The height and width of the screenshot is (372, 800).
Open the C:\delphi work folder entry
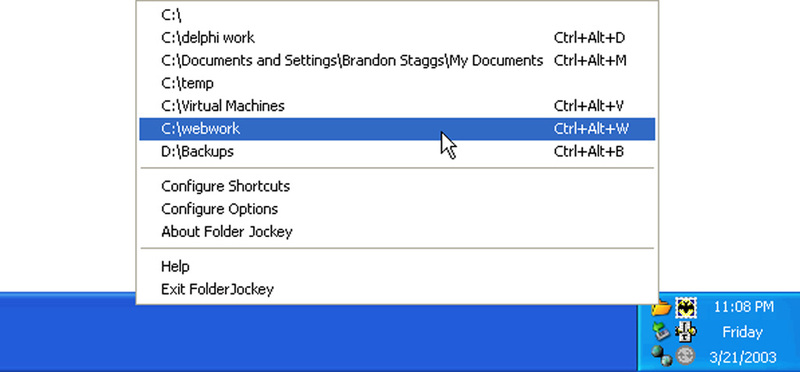click(x=397, y=38)
